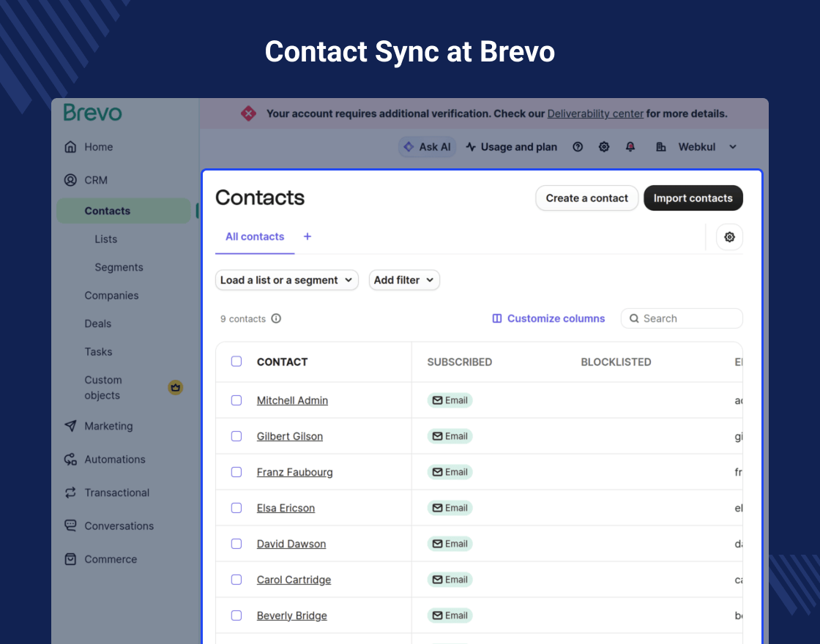
Task: Open Deals in the sidebar
Action: (x=98, y=323)
